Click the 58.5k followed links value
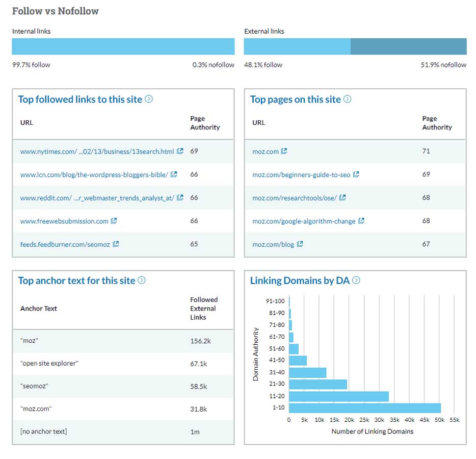Screen dimensions: 476x459 (199, 387)
